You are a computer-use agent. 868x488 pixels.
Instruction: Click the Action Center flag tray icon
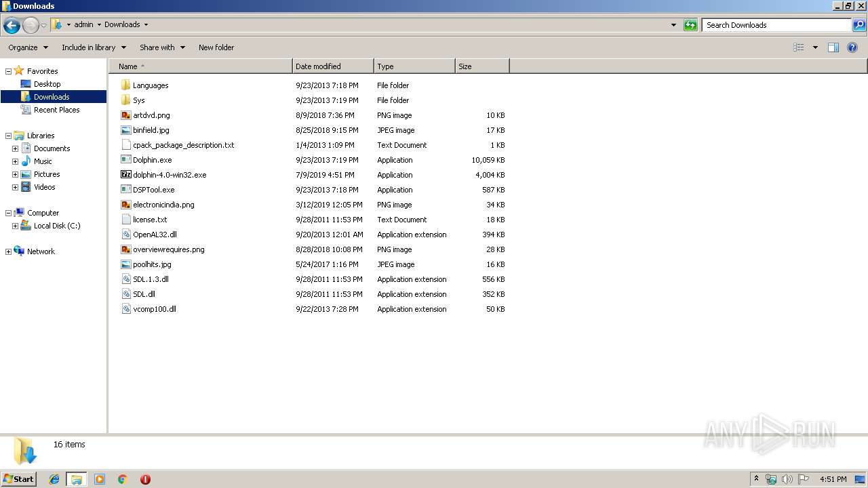click(x=804, y=479)
